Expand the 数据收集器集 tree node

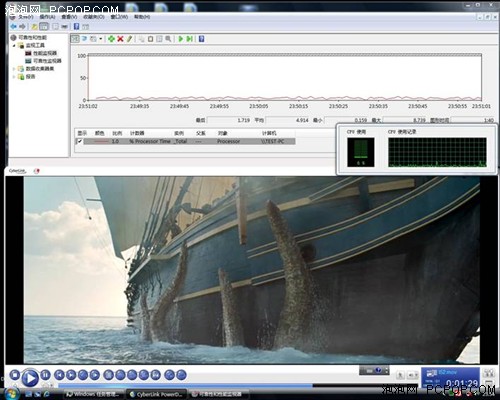pos(14,69)
